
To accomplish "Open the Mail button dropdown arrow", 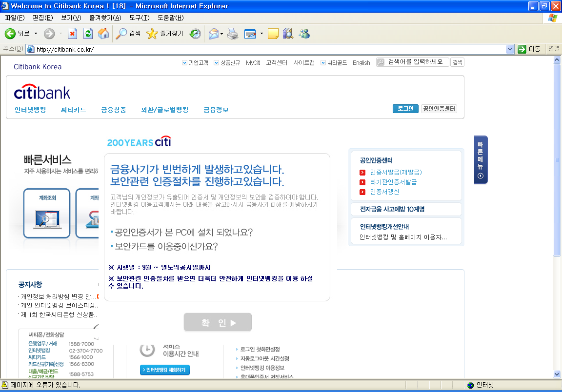I will pos(221,34).
